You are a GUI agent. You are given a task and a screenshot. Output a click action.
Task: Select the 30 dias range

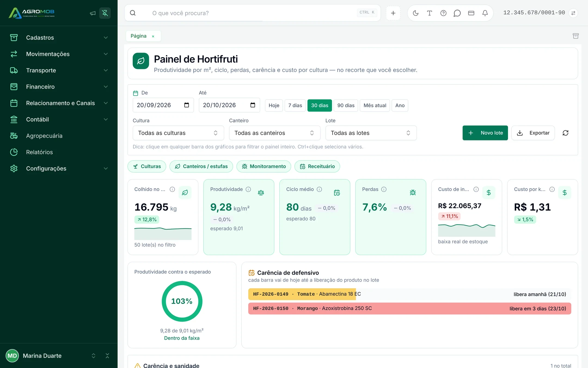coord(320,105)
